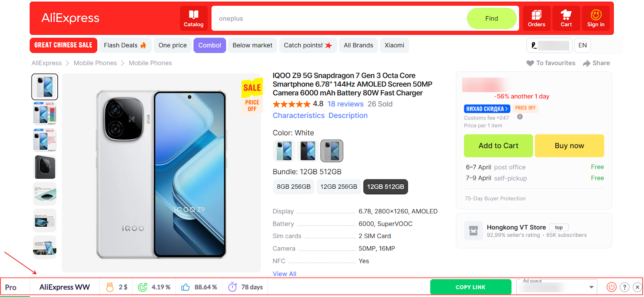644x297 pixels.
Task: Click the info icon beside Customs fee
Action: (x=520, y=117)
